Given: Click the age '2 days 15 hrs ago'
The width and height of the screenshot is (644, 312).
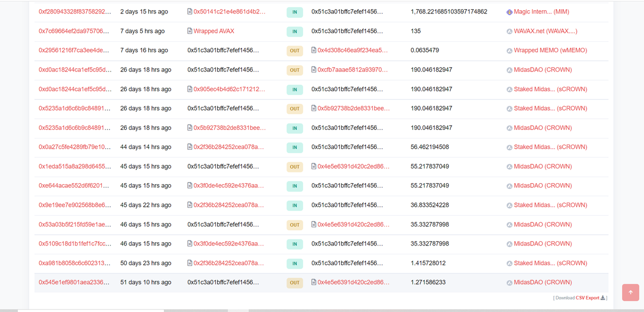Looking at the screenshot, I should pos(144,12).
